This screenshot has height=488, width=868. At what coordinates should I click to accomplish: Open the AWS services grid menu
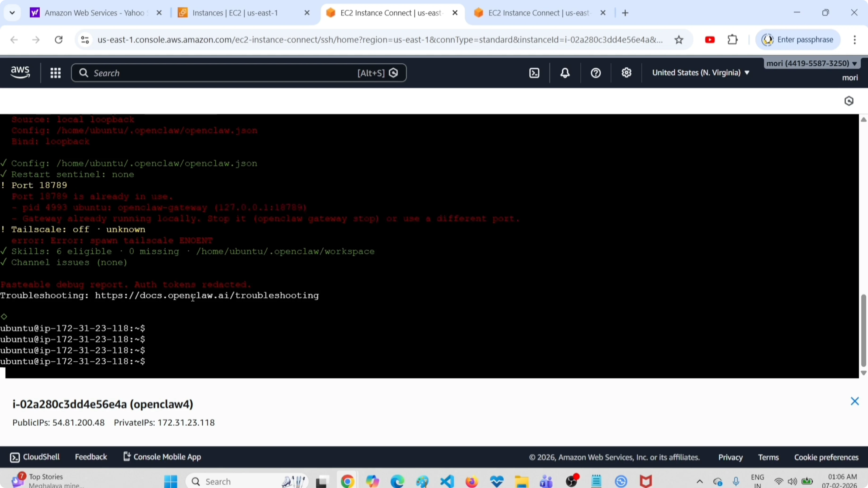(55, 73)
